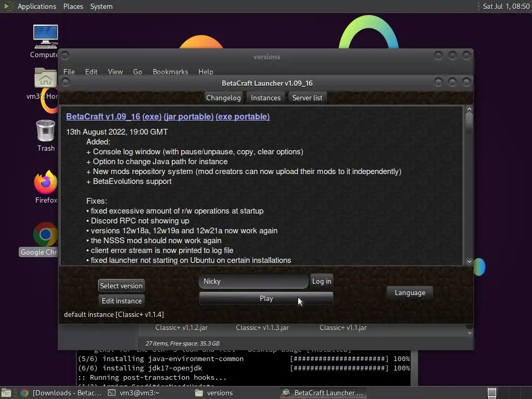Open Bookmarks menu in versions window
Image resolution: width=532 pixels, height=399 pixels.
point(170,72)
